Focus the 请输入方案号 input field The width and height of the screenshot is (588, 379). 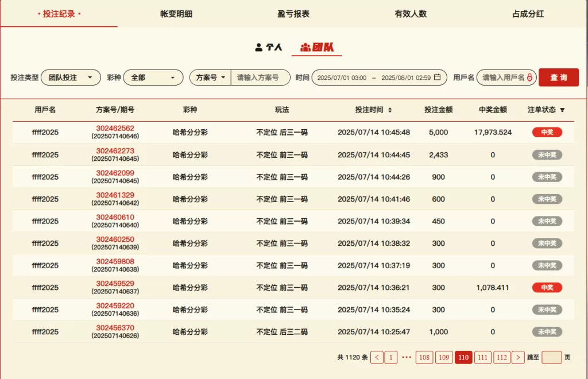pyautogui.click(x=260, y=78)
